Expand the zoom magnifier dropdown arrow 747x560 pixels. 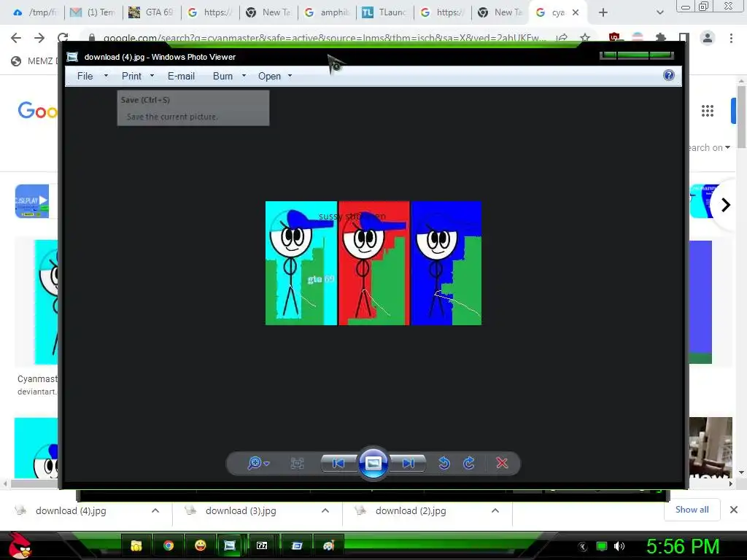267,463
